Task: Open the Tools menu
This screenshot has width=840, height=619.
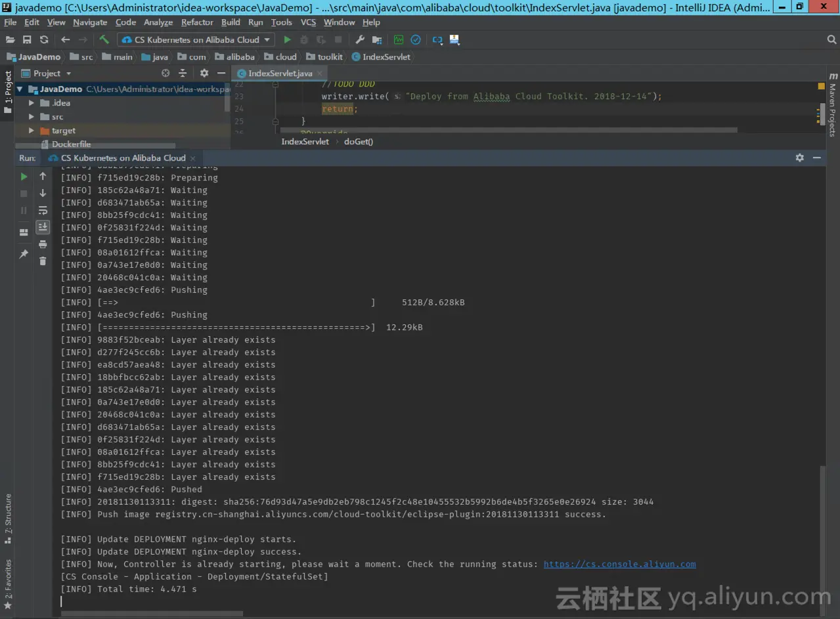Action: tap(281, 22)
